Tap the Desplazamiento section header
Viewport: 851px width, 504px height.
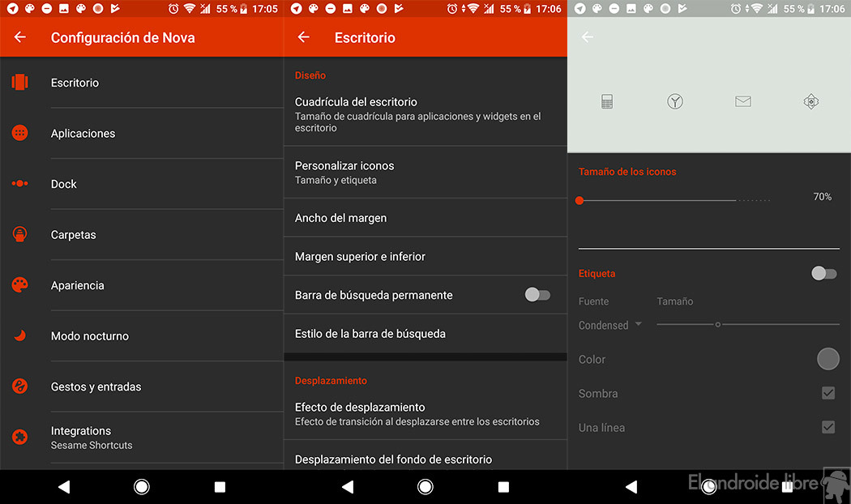tap(331, 380)
